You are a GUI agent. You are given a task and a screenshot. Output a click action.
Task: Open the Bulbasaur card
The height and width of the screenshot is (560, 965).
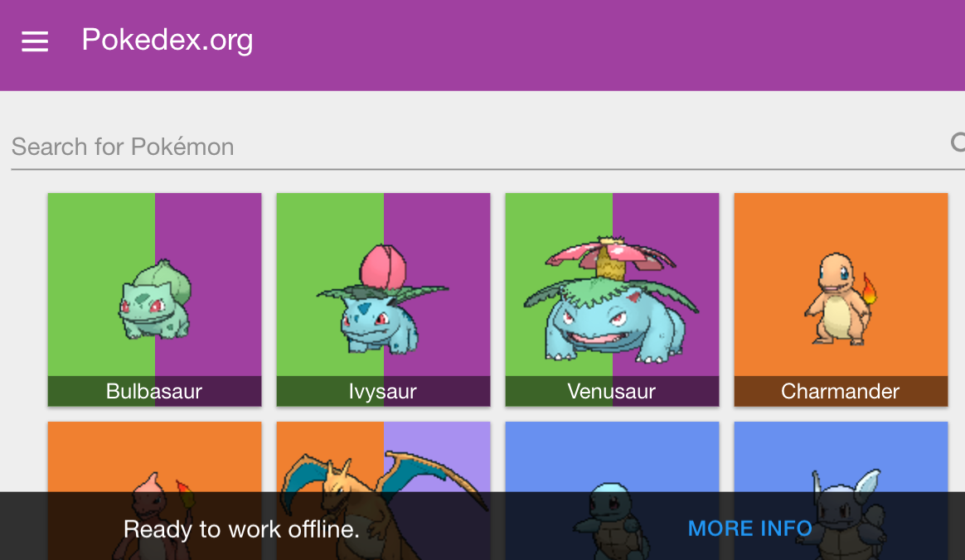[154, 299]
